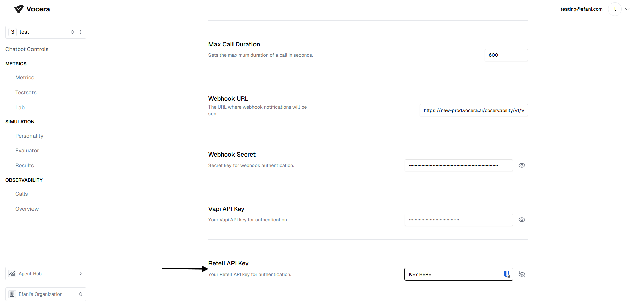Click the Vocera logo icon

[19, 9]
